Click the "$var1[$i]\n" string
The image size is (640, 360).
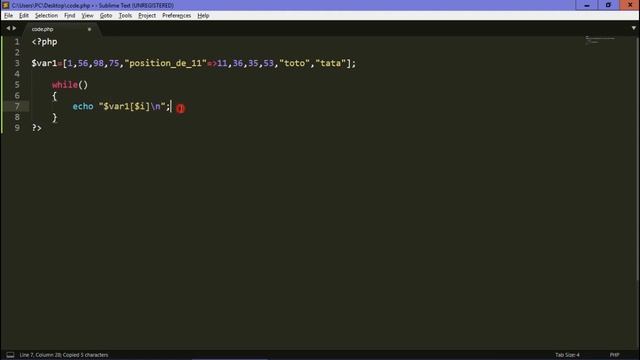coord(132,107)
